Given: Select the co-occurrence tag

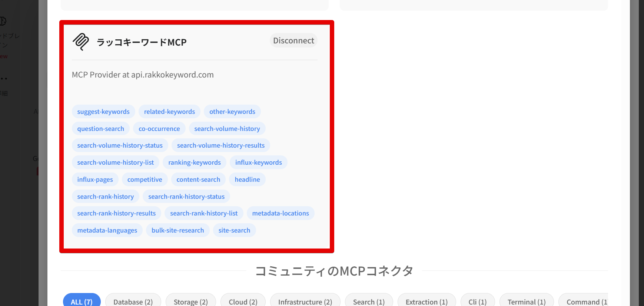Looking at the screenshot, I should click(x=159, y=129).
